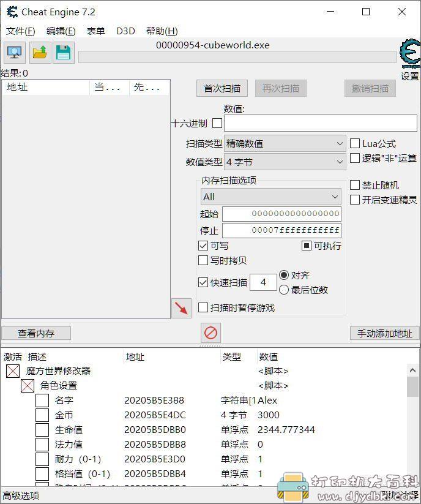Click the fast scan alignment value field
Screen dimensions: 421x504
click(x=263, y=282)
